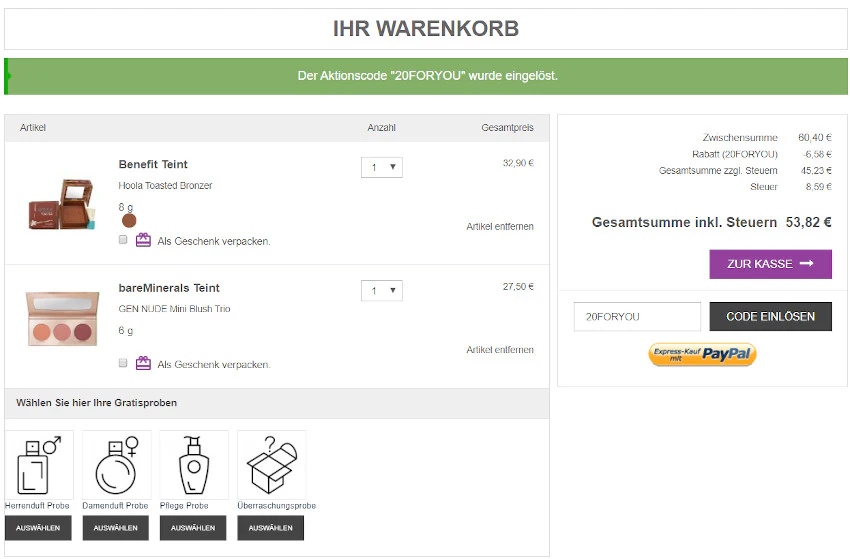Click the gift icon under bareMinerals Teint
The image size is (850, 559).
click(143, 363)
